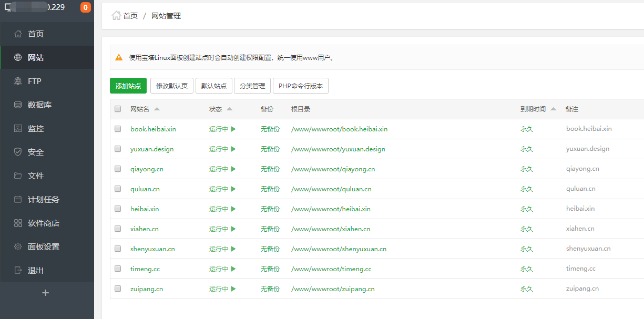Open root directory /www/wwwroot/yuxuan.design
644x319 pixels.
coord(338,149)
